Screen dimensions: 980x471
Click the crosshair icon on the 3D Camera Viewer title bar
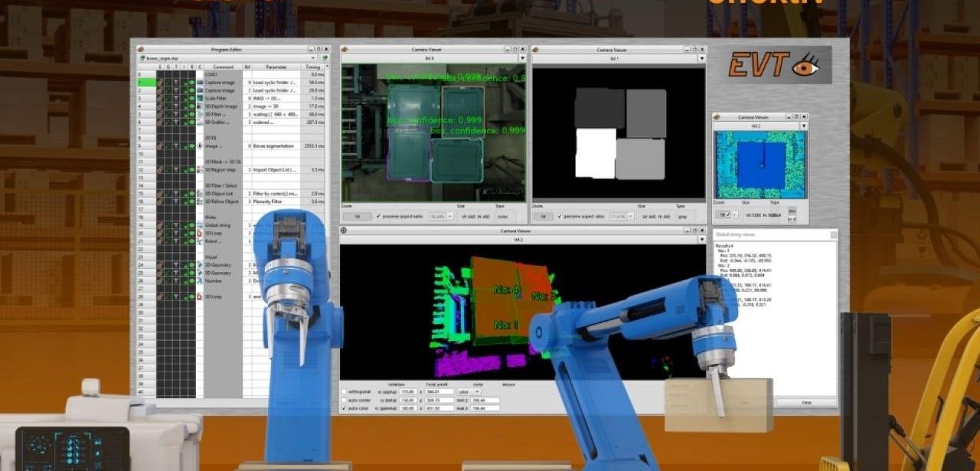[345, 231]
